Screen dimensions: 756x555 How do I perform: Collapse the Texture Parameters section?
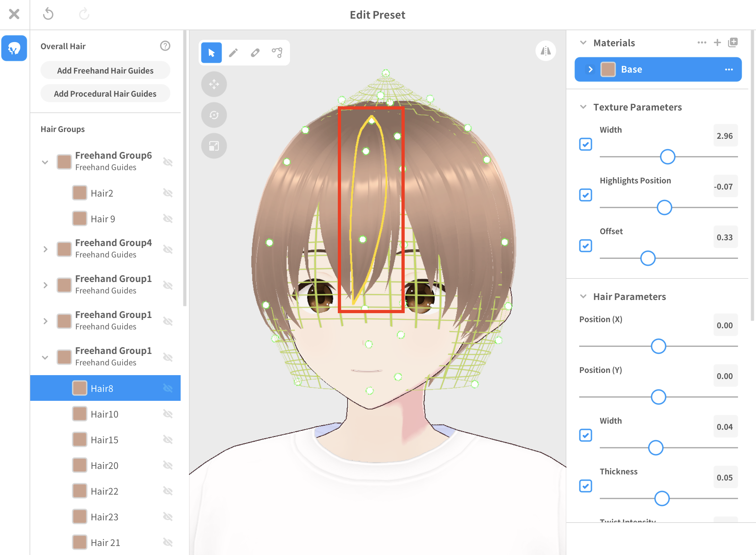pyautogui.click(x=583, y=107)
